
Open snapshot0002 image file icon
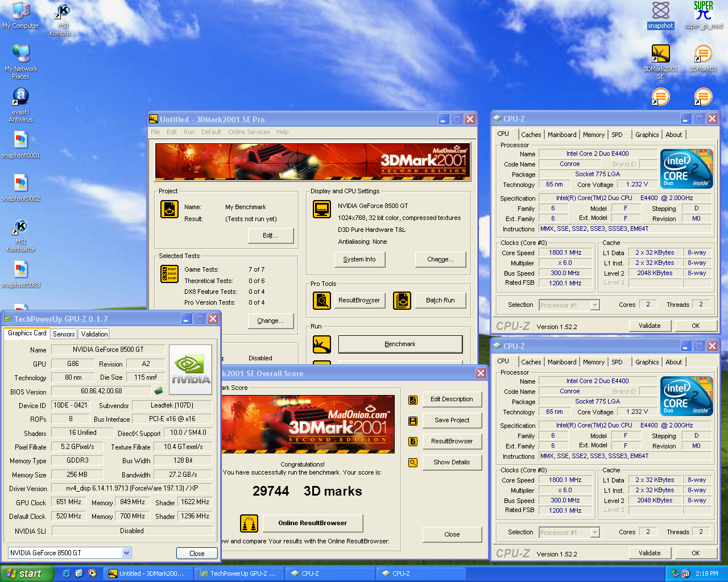tap(20, 188)
